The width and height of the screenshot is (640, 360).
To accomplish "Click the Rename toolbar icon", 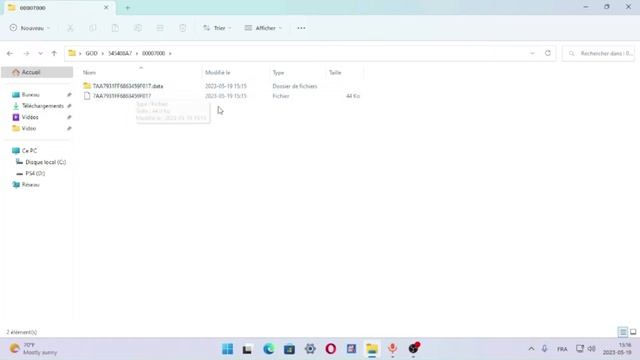I will click(x=138, y=28).
